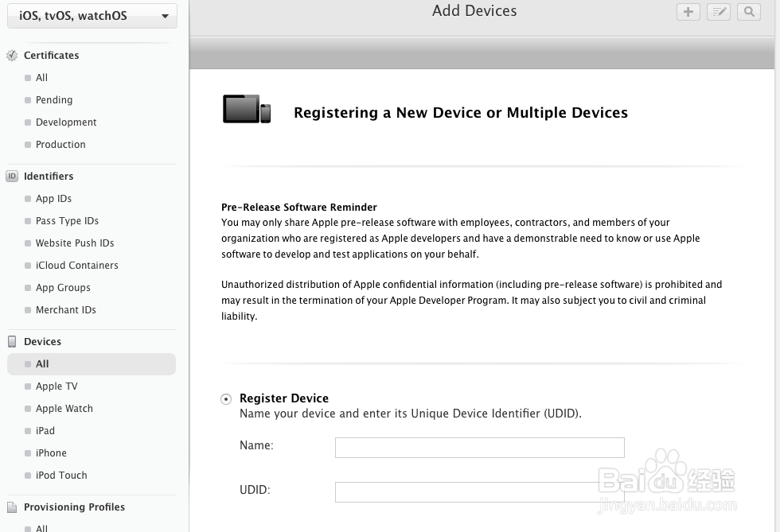The height and width of the screenshot is (532, 780).
Task: Click the Certificates section heading
Action: pos(51,55)
